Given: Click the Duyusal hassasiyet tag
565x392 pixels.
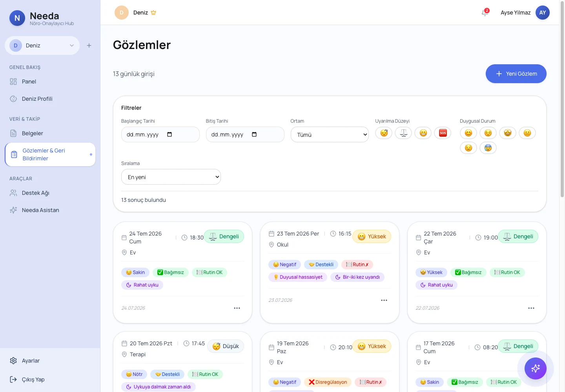Looking at the screenshot, I should click(x=298, y=277).
